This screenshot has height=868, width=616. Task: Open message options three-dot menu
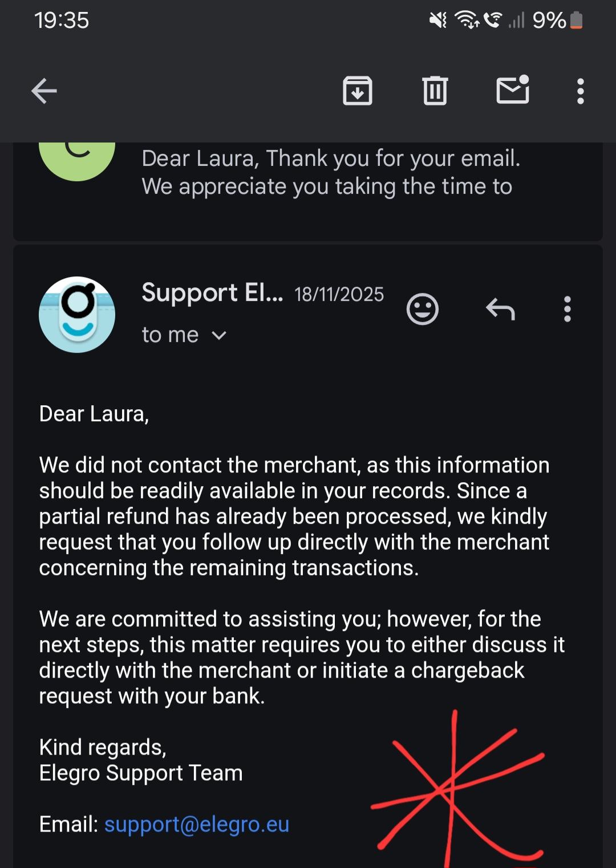567,309
